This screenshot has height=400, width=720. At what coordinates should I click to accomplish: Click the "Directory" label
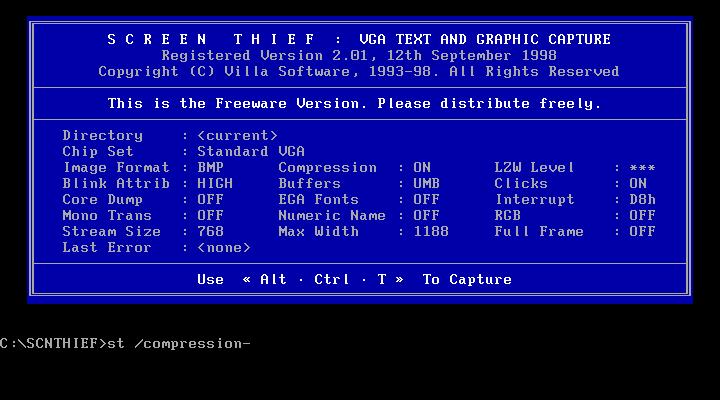(x=102, y=135)
